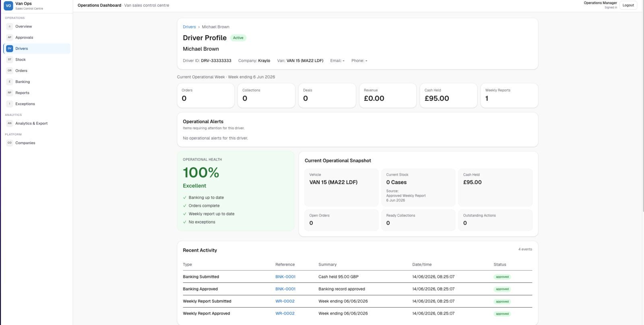The width and height of the screenshot is (644, 325).
Task: Click the Revenue £0.00 card
Action: click(388, 95)
